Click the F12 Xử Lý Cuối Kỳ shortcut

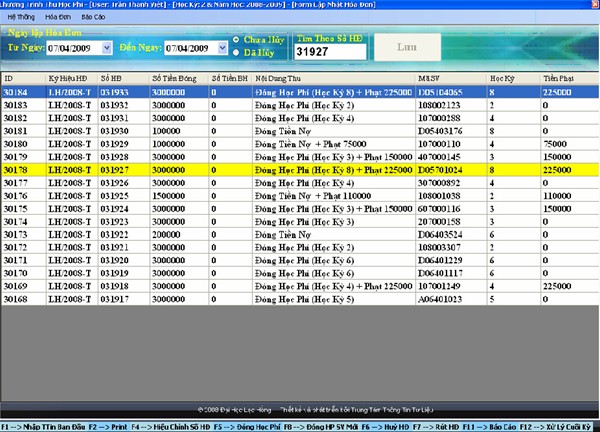[565, 426]
